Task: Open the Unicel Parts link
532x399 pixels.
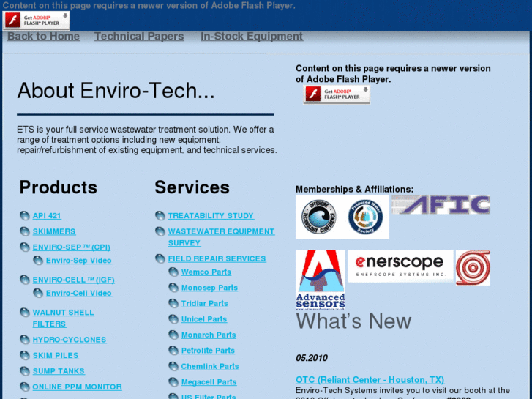Action: tap(204, 319)
